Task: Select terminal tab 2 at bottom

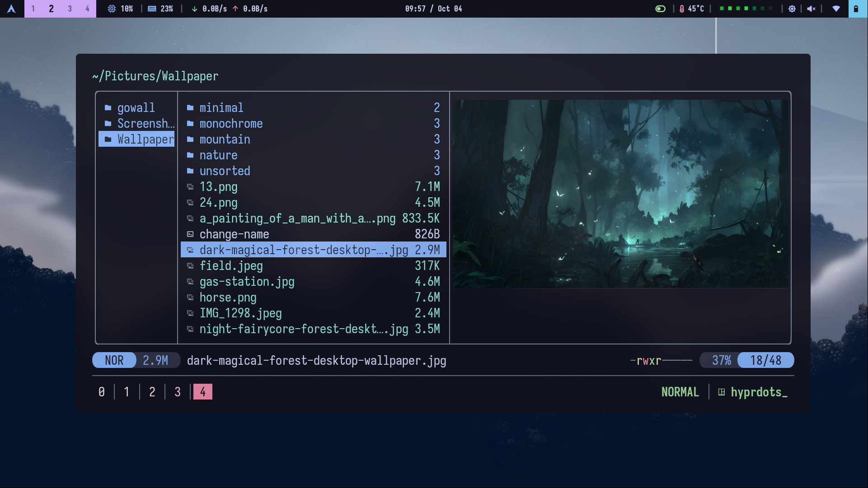Action: [x=152, y=392]
